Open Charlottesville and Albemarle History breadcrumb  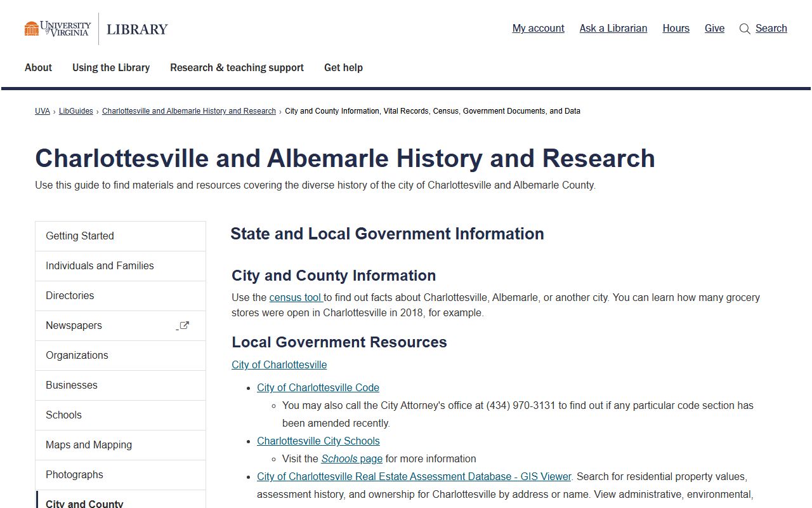click(x=189, y=111)
